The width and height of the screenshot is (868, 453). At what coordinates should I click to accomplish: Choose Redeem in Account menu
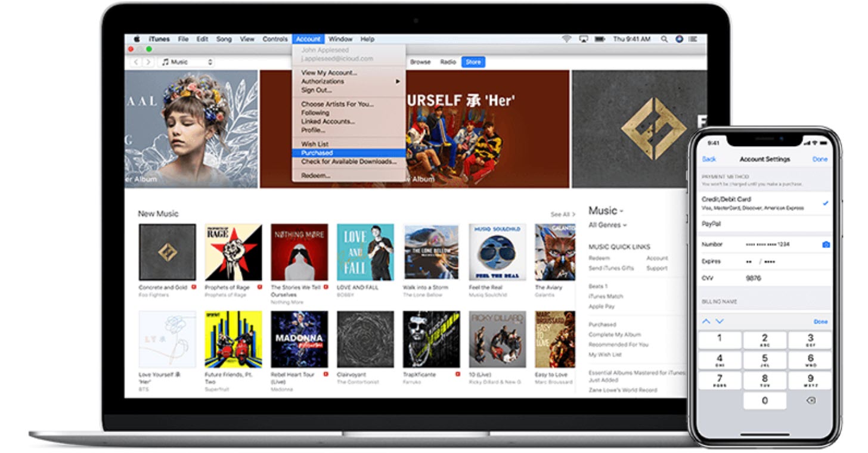click(x=349, y=176)
